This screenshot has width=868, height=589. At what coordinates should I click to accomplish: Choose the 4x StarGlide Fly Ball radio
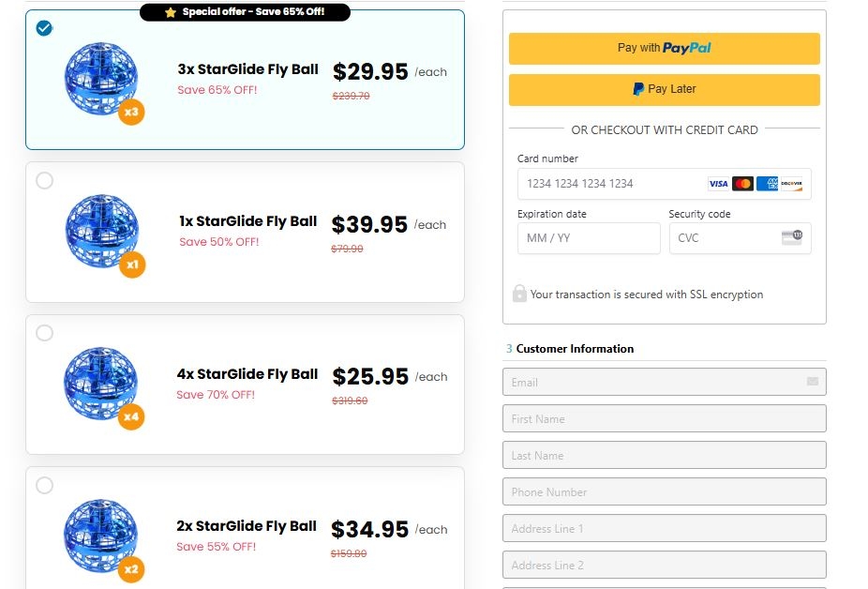click(45, 333)
